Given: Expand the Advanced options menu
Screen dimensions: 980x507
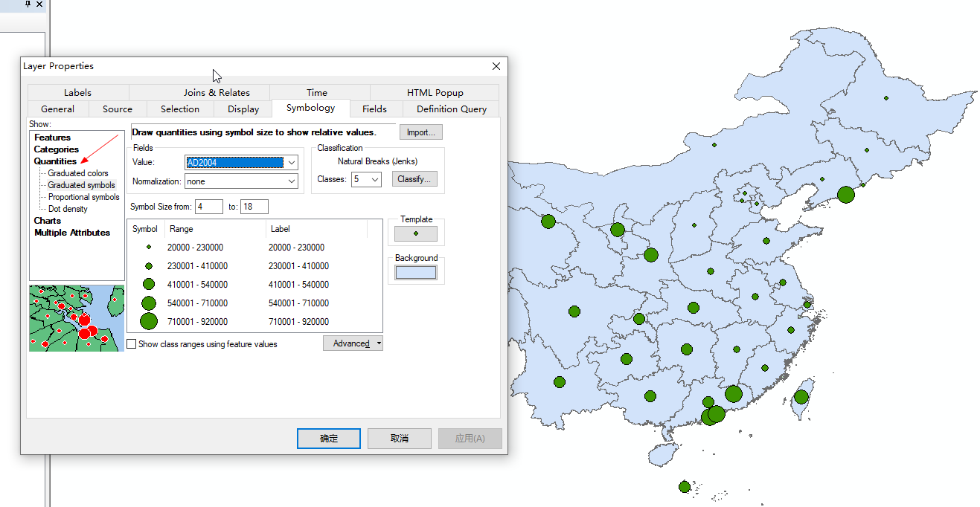Looking at the screenshot, I should pyautogui.click(x=353, y=343).
